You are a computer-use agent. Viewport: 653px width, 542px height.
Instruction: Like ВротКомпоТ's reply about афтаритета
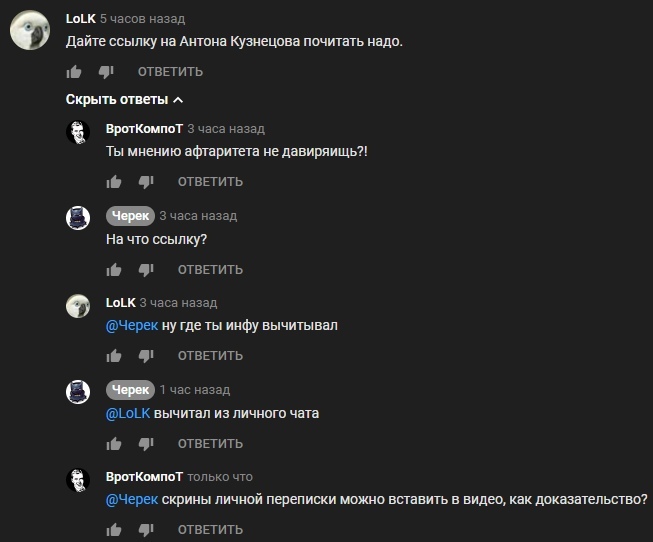point(114,182)
